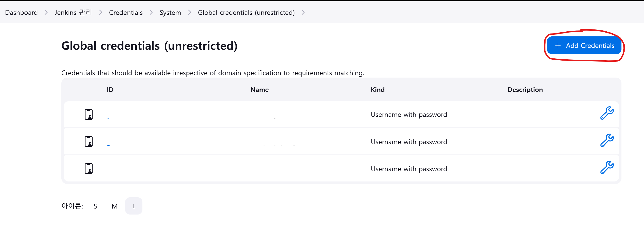Open Credentials breadcrumb link
The image size is (644, 232).
coord(126,12)
